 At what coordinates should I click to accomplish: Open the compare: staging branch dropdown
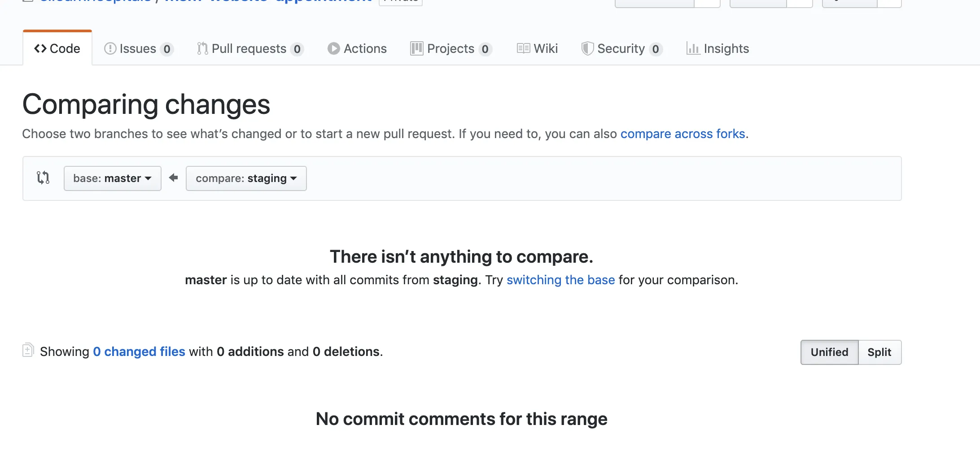(246, 178)
